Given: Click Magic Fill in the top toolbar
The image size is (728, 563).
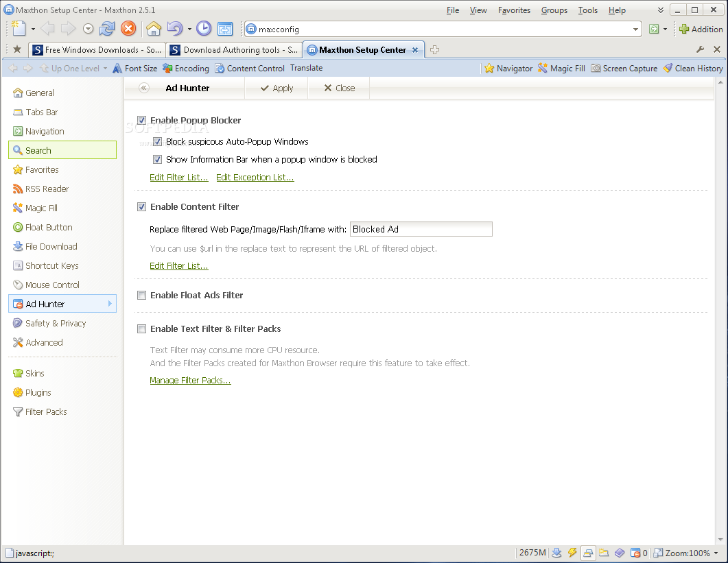Looking at the screenshot, I should tap(561, 68).
